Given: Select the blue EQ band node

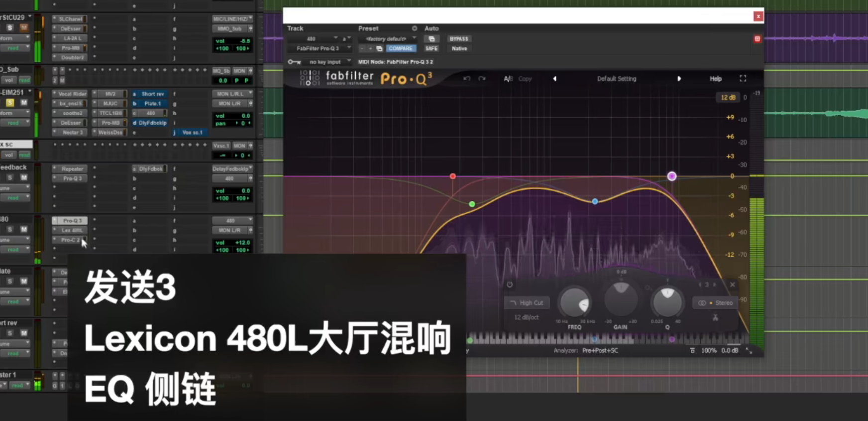Looking at the screenshot, I should point(595,201).
